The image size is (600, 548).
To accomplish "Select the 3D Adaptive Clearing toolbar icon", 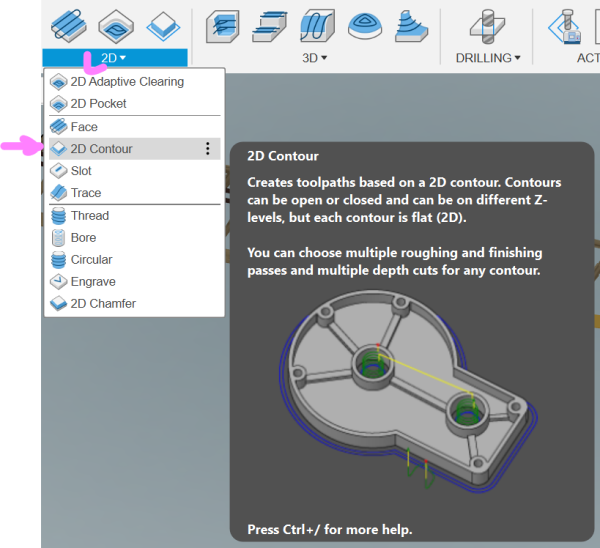I will tap(222, 26).
